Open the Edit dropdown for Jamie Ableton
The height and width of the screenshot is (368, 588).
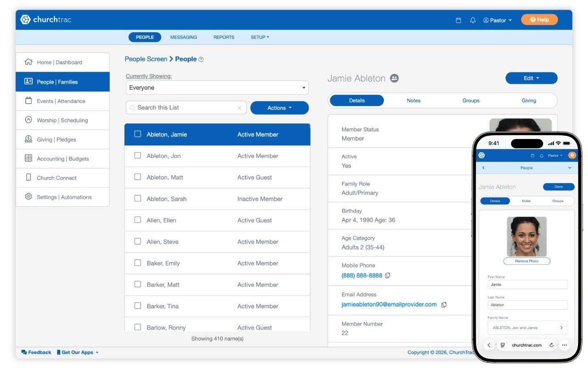[x=531, y=78]
